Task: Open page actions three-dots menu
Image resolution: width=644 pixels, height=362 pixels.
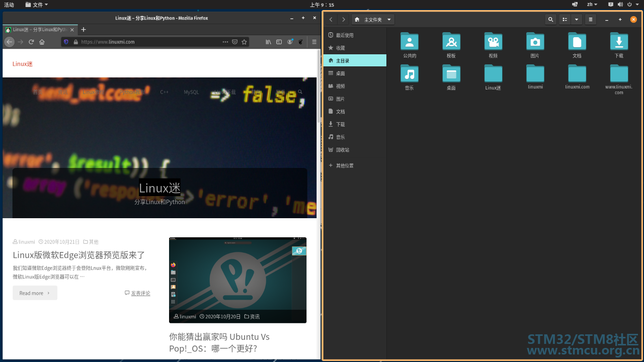Action: click(225, 42)
